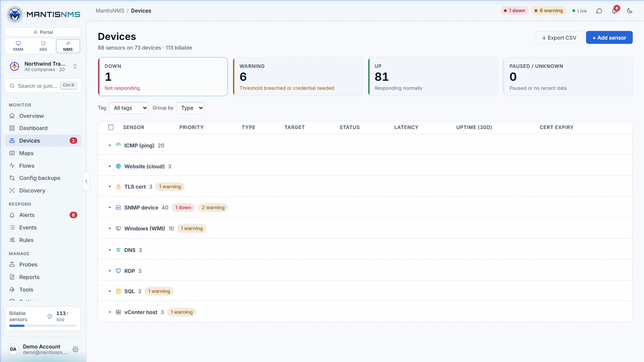Click the SNMP device server icon
The image size is (644, 362).
118,208
